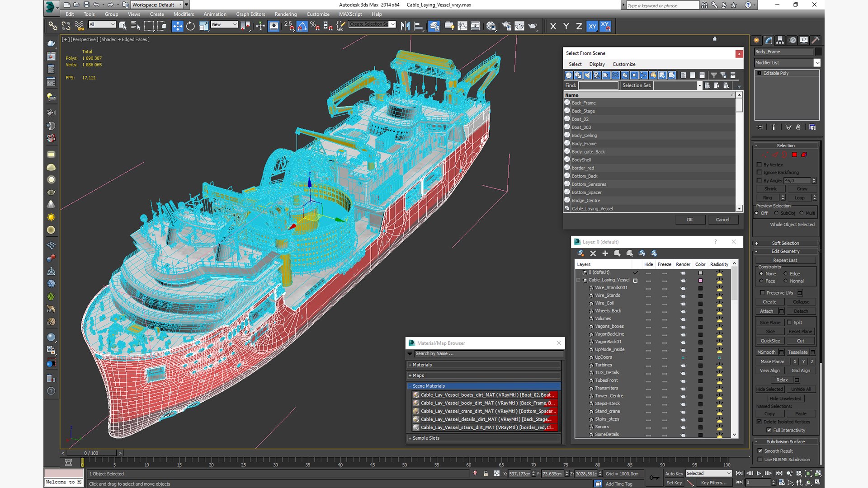Restrict to Z axis constraint
The image size is (868, 488).
(x=579, y=26)
